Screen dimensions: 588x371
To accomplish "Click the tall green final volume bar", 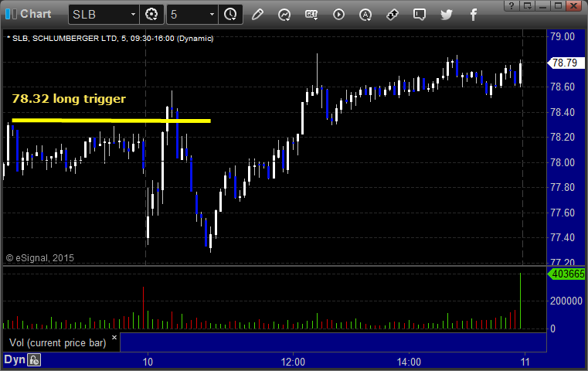I will tap(521, 301).
